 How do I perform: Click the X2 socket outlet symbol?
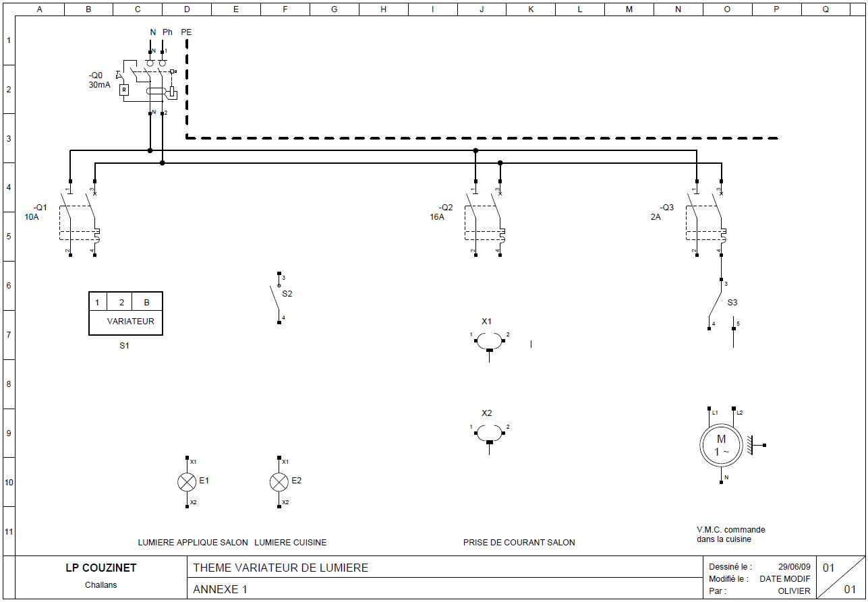click(x=488, y=433)
